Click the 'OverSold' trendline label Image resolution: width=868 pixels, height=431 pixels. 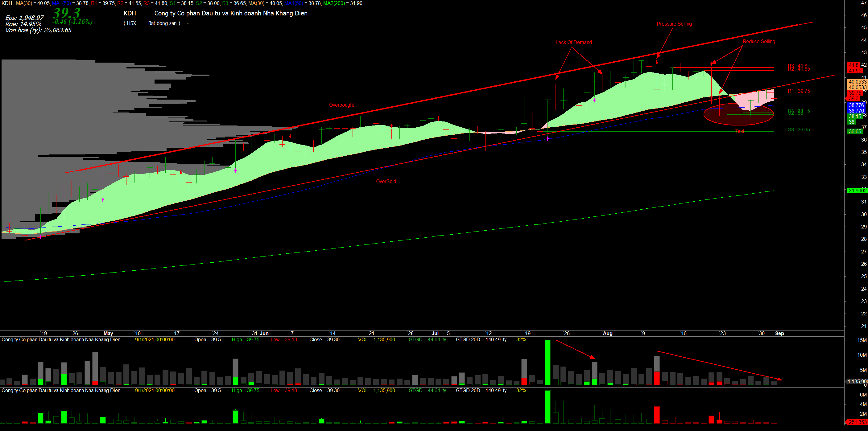point(386,182)
